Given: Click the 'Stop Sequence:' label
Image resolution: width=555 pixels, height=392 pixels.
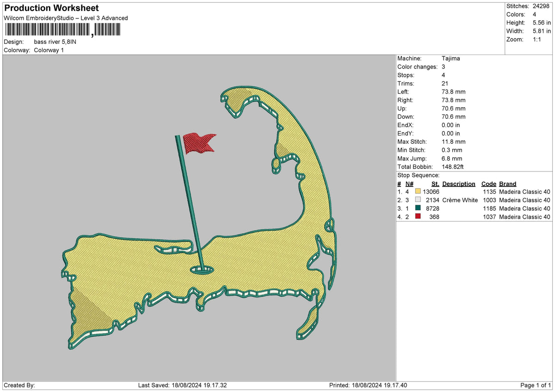Looking at the screenshot, I should 419,175.
